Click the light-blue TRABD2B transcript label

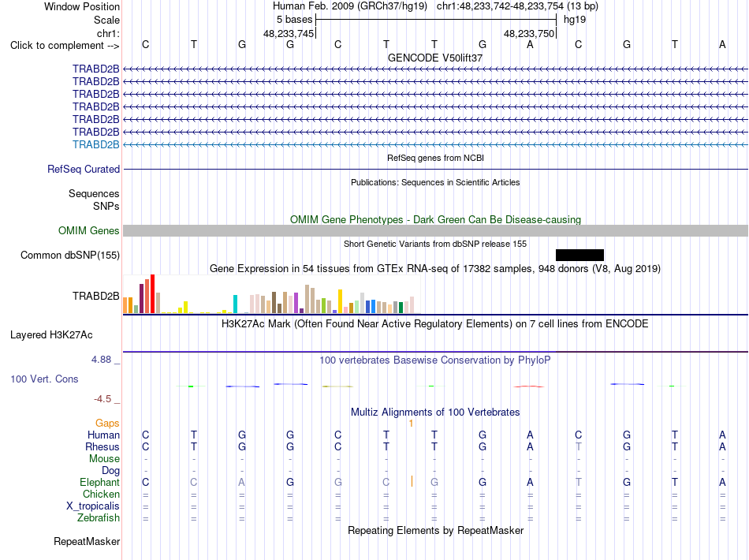point(96,145)
